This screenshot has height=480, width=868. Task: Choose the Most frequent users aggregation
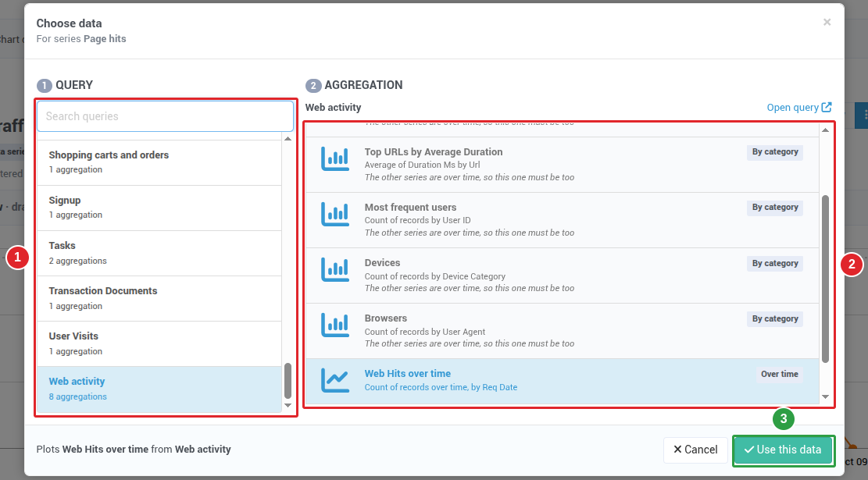coord(563,220)
